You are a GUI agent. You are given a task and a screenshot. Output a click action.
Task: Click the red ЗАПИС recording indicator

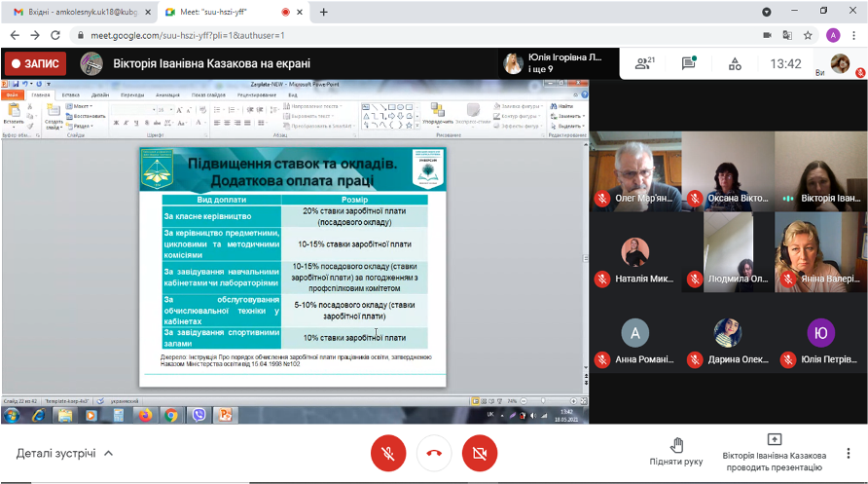coord(35,63)
